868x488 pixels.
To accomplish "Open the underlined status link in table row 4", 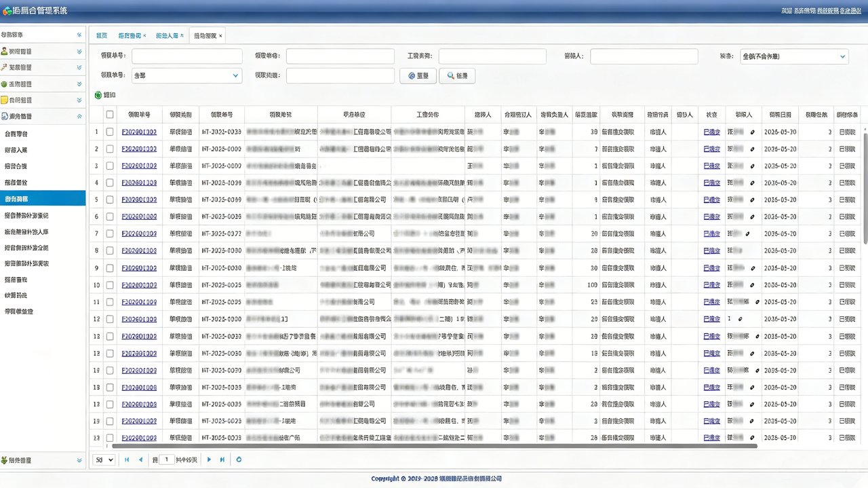I will click(x=712, y=183).
